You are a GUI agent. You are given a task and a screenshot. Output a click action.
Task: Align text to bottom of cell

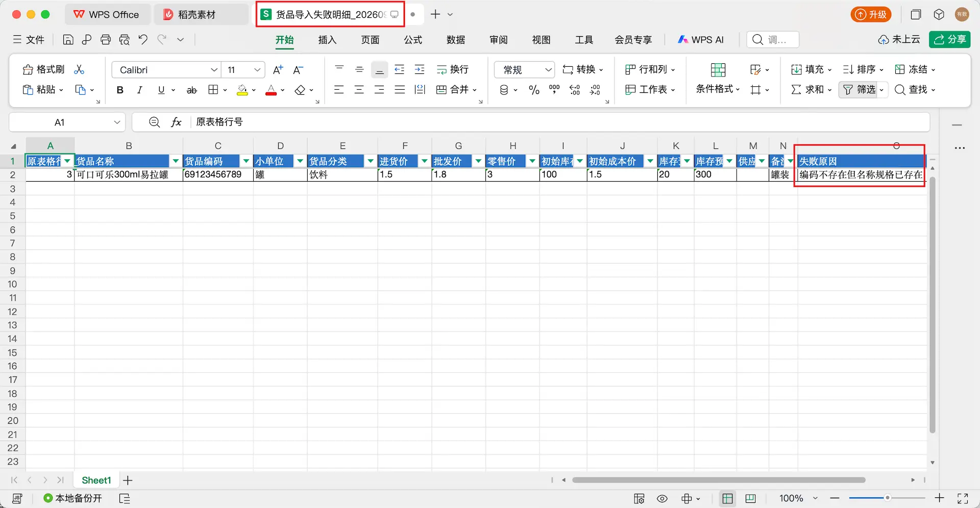click(379, 69)
